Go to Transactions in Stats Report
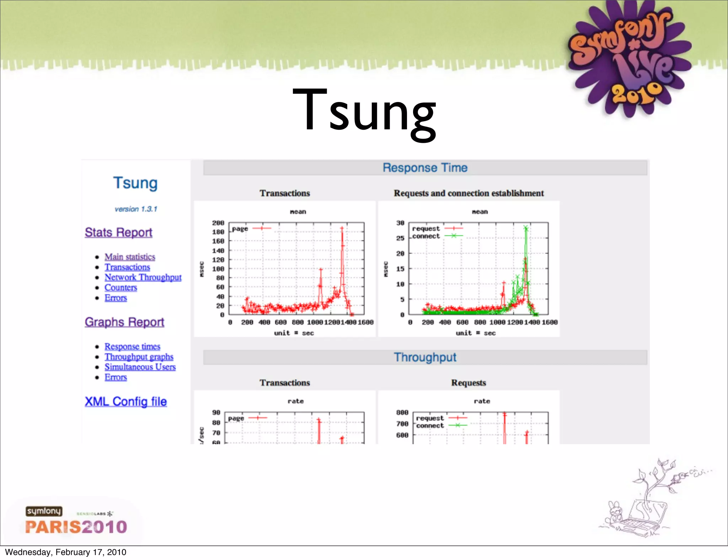The height and width of the screenshot is (560, 728). click(127, 267)
